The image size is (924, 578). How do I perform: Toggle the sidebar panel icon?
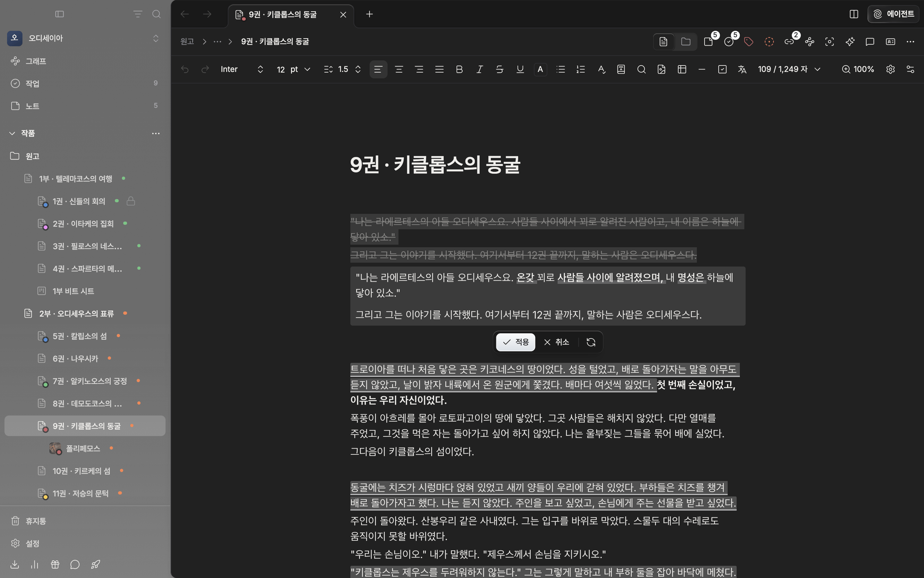[x=60, y=14]
